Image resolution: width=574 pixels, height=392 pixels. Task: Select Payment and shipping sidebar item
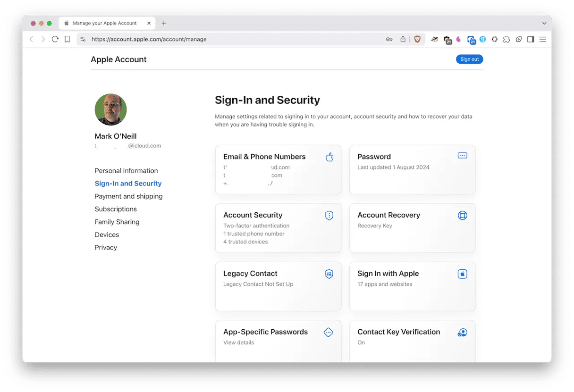pyautogui.click(x=129, y=196)
